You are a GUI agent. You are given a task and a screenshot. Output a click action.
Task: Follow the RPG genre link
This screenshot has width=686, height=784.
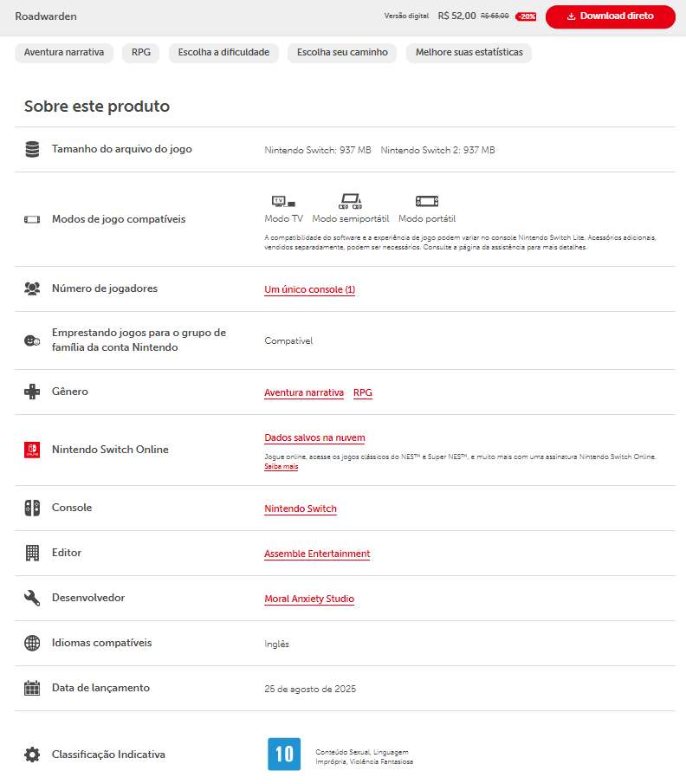pyautogui.click(x=363, y=392)
